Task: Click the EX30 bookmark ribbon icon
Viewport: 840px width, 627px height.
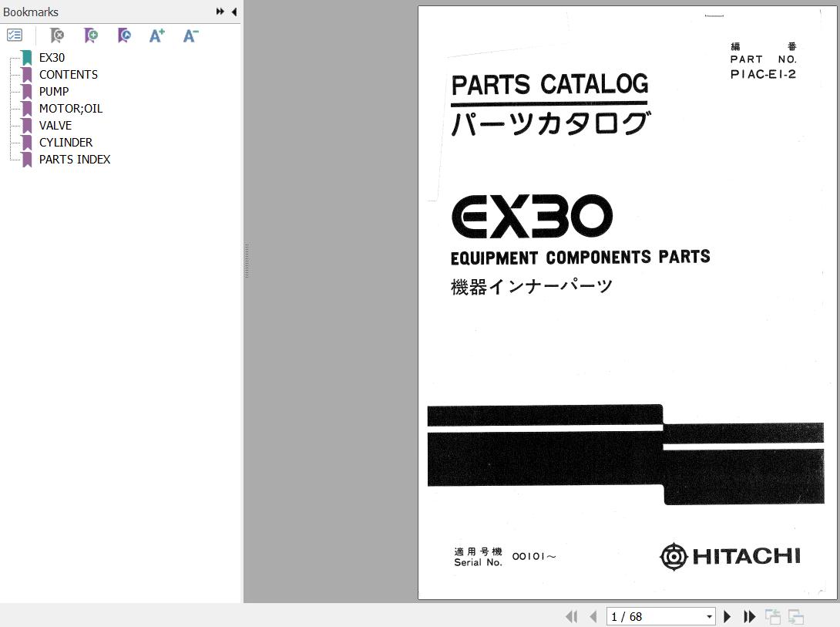Action: (27, 57)
